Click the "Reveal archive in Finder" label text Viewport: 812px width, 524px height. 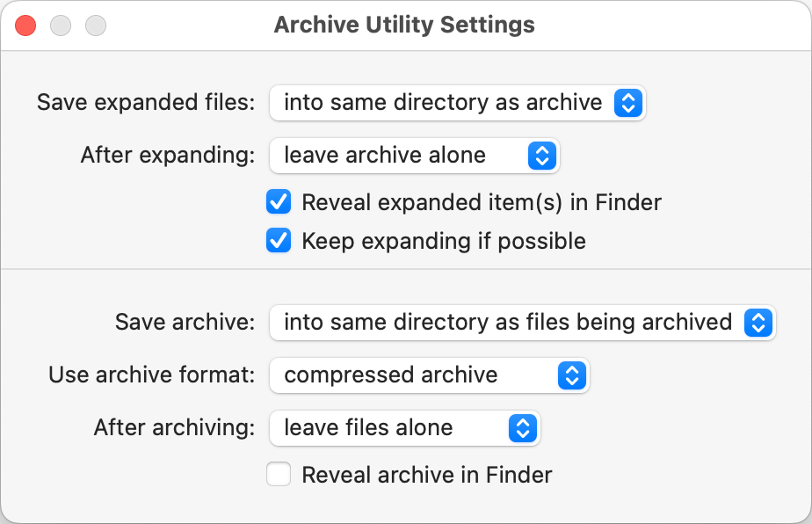427,476
